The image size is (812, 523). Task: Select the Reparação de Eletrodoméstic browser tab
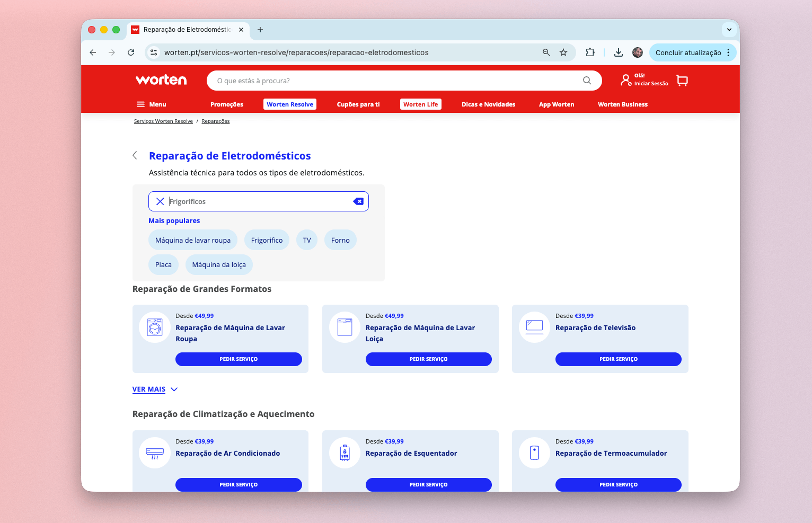point(188,30)
